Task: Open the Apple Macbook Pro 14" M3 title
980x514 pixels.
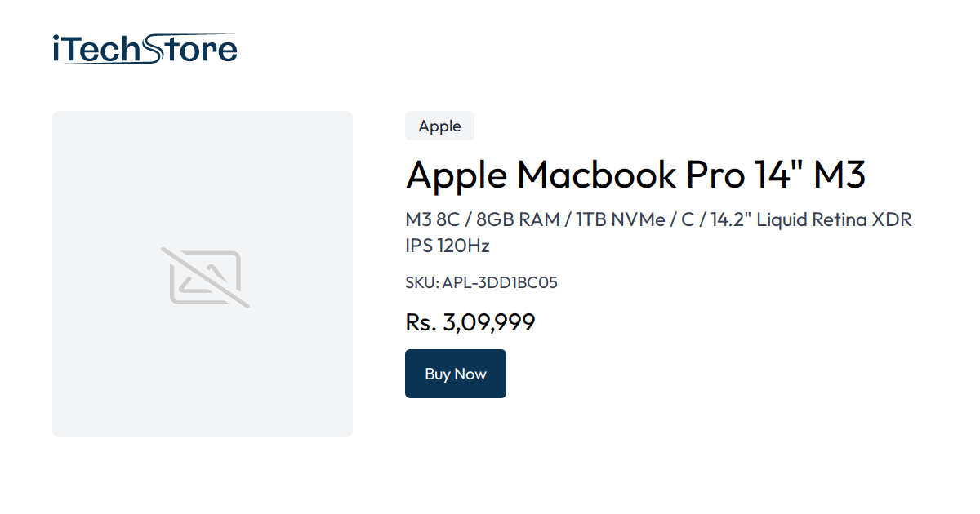Action: click(x=637, y=175)
